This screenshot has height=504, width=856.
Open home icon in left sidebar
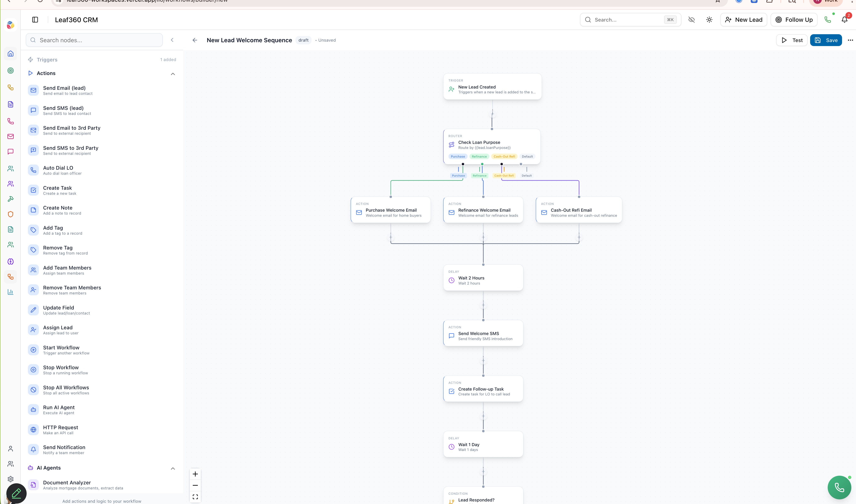[x=11, y=54]
